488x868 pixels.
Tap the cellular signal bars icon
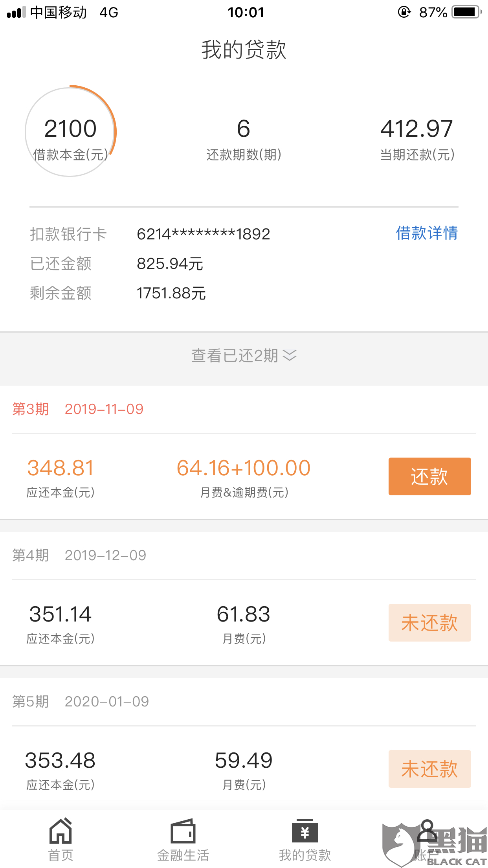coord(16,12)
